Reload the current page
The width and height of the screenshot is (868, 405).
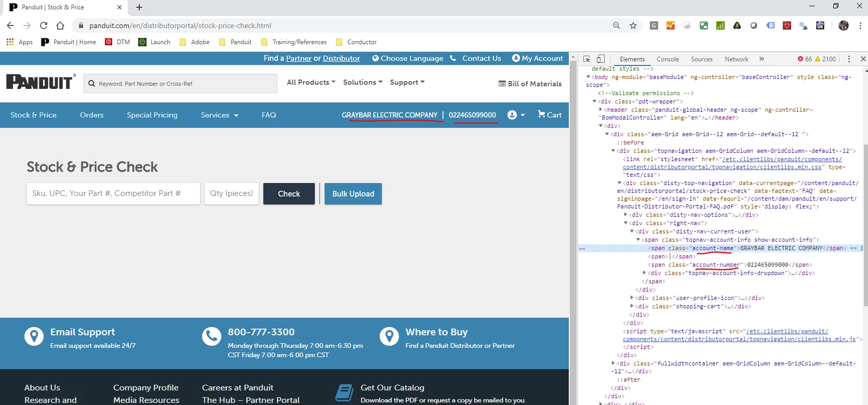[44, 25]
